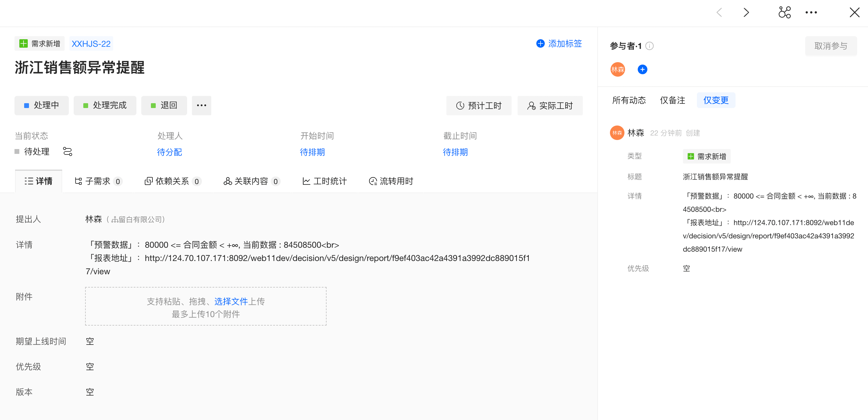Open the top-right three-dots more menu

tap(811, 12)
